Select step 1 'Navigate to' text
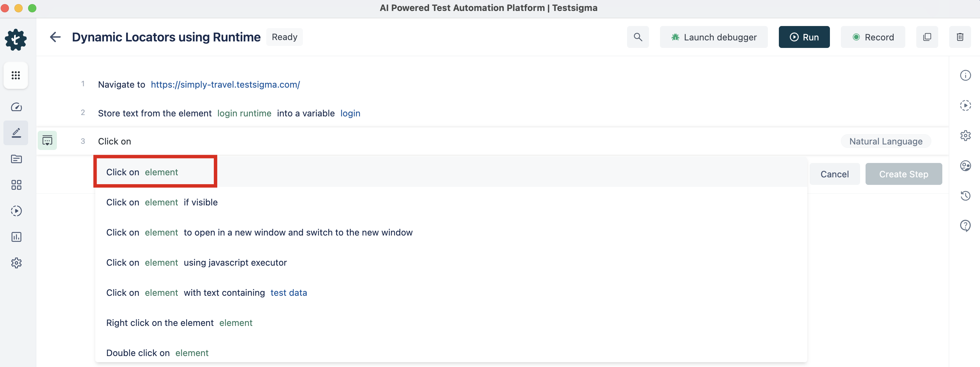Viewport: 980px width, 367px height. (121, 84)
